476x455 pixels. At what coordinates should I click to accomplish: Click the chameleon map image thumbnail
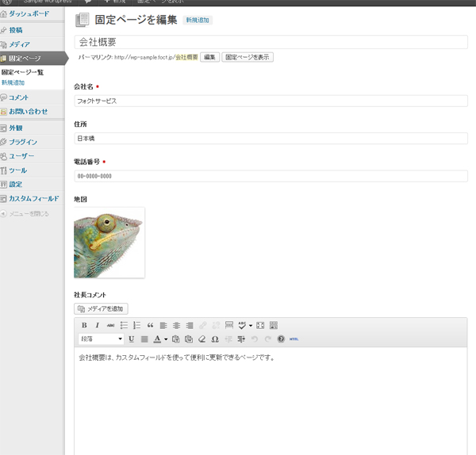coord(109,243)
